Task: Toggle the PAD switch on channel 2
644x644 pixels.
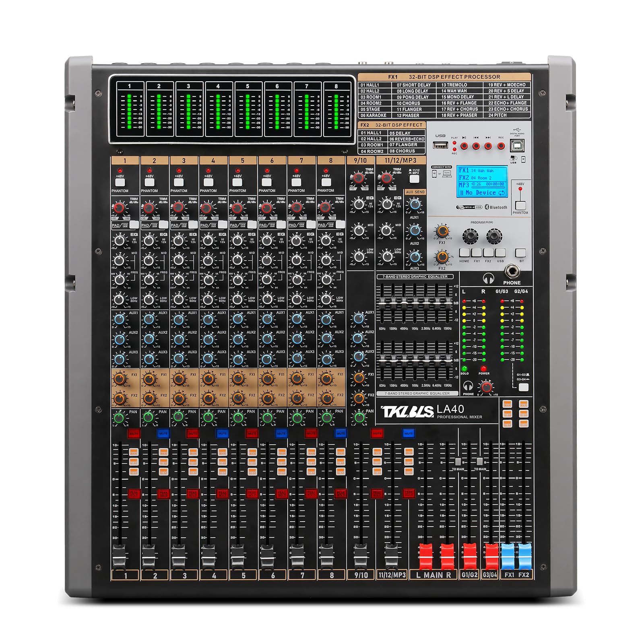Action: point(163,225)
